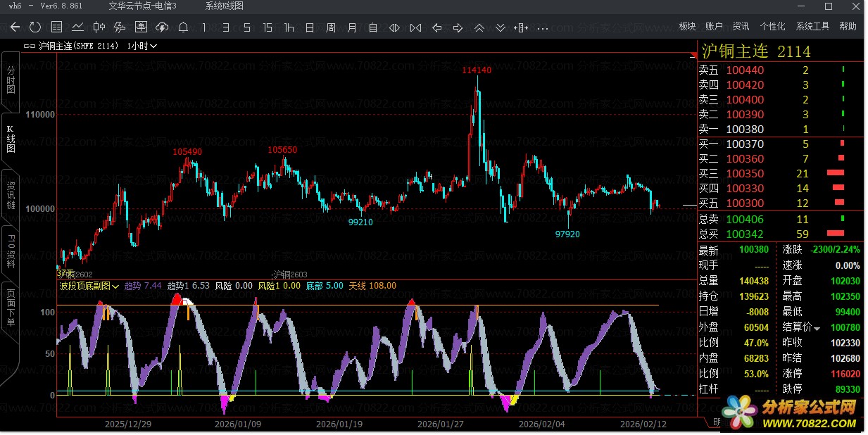Open the 1小时 period dropdown
868x435 pixels.
point(142,46)
